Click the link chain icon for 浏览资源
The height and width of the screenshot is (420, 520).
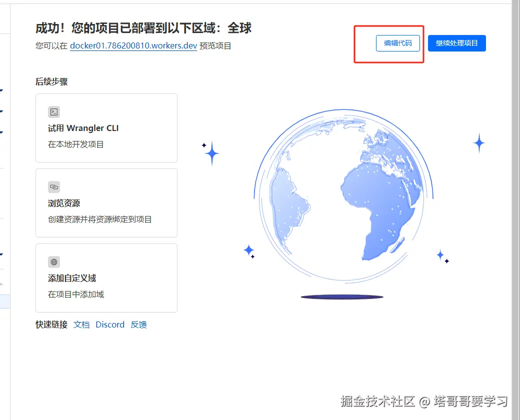[x=54, y=187]
